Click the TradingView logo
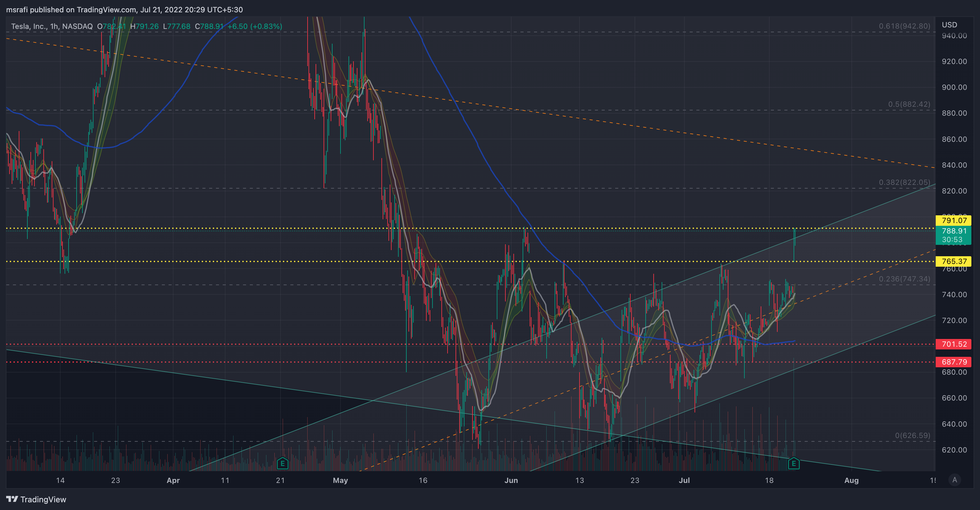The image size is (980, 510). (x=36, y=499)
